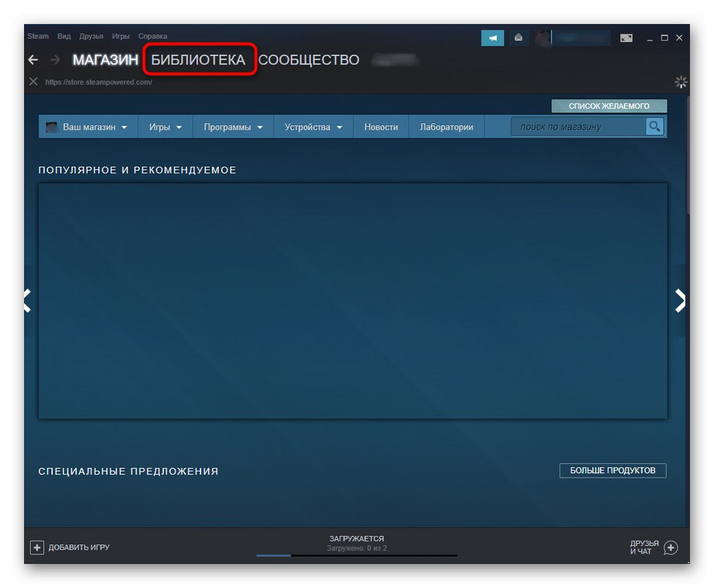Click the СПИСОК ЖЕЛАЕМОГО button
Viewport: 714px width, 588px height.
point(610,106)
